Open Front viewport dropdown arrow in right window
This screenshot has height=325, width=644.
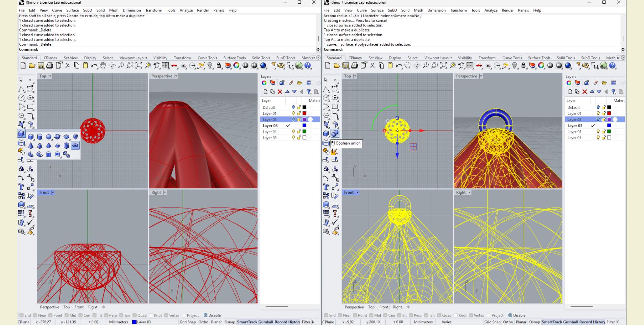357,192
